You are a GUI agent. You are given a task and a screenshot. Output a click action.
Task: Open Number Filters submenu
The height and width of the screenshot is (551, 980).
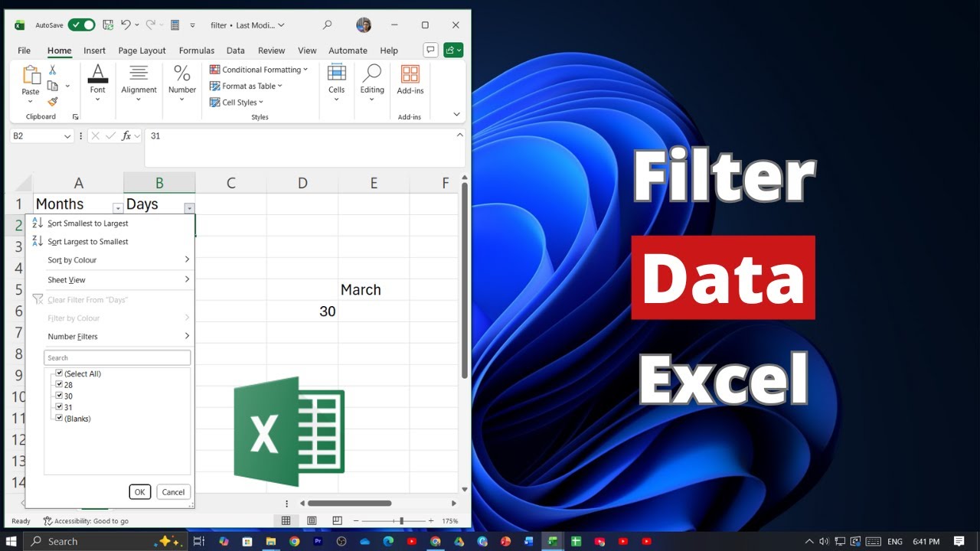tap(110, 337)
